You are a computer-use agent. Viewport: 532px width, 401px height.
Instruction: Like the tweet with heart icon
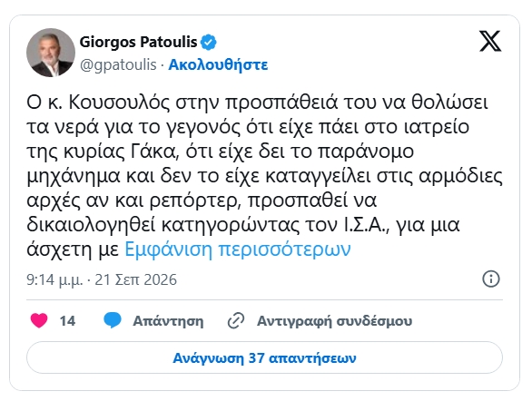point(39,320)
